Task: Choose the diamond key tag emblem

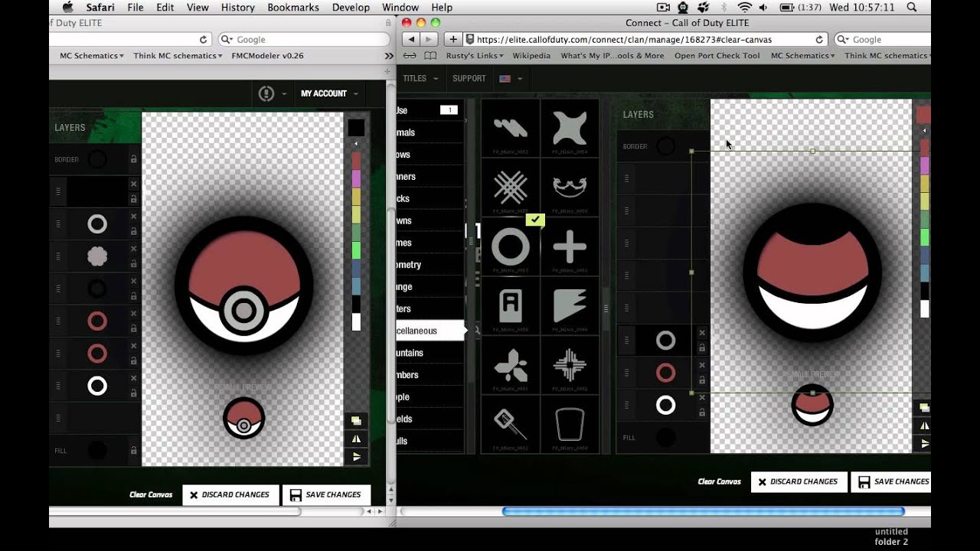Action: point(511,423)
